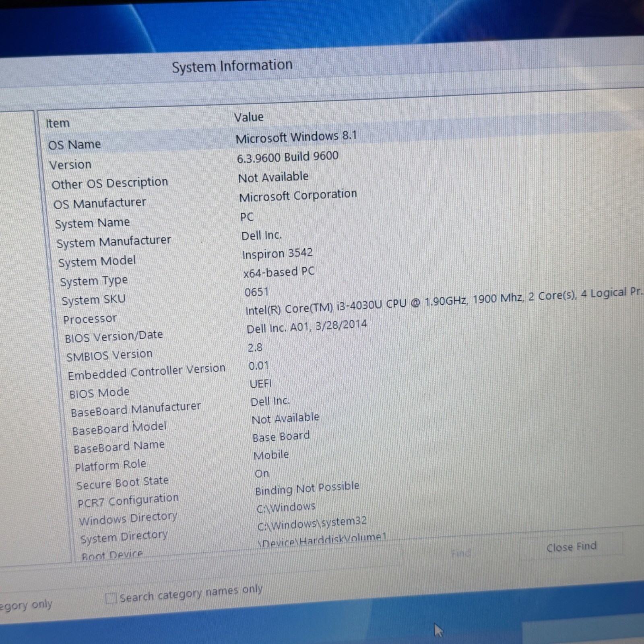Image resolution: width=644 pixels, height=644 pixels.
Task: Click the Close Find button
Action: point(571,547)
